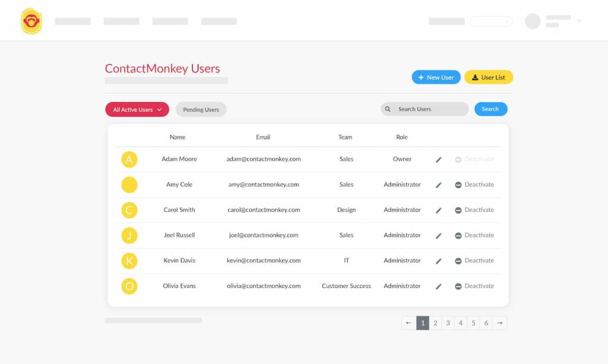Click email carol@contactmonkey.com
The image size is (608, 364).
(x=264, y=210)
